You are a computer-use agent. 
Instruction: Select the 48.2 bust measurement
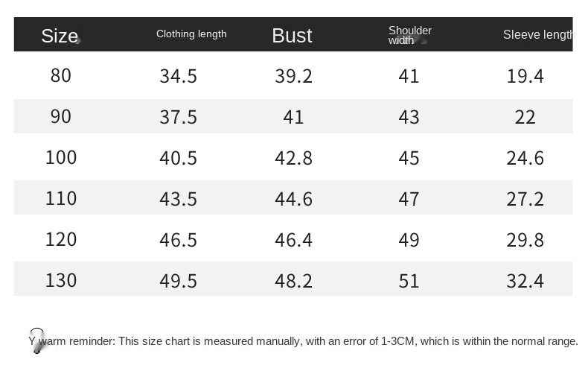pyautogui.click(x=293, y=281)
